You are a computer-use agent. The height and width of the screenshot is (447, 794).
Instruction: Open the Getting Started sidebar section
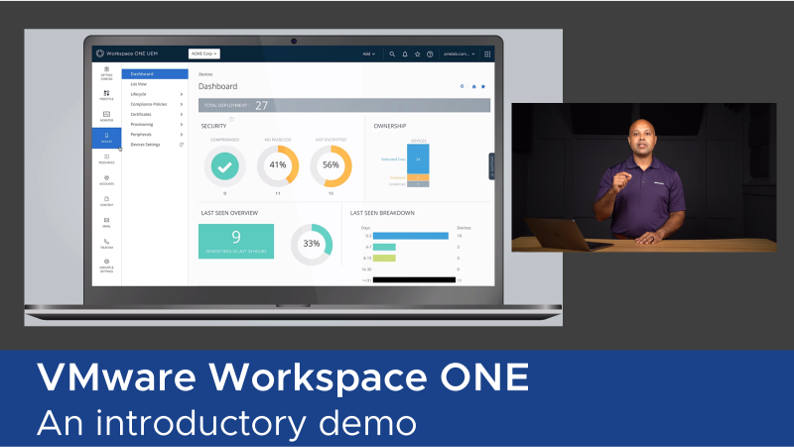tap(106, 73)
